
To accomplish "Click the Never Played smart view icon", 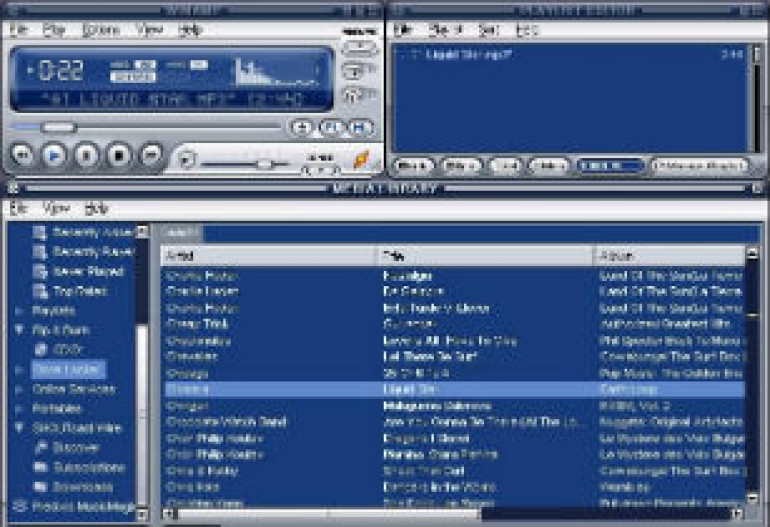I will pyautogui.click(x=40, y=272).
